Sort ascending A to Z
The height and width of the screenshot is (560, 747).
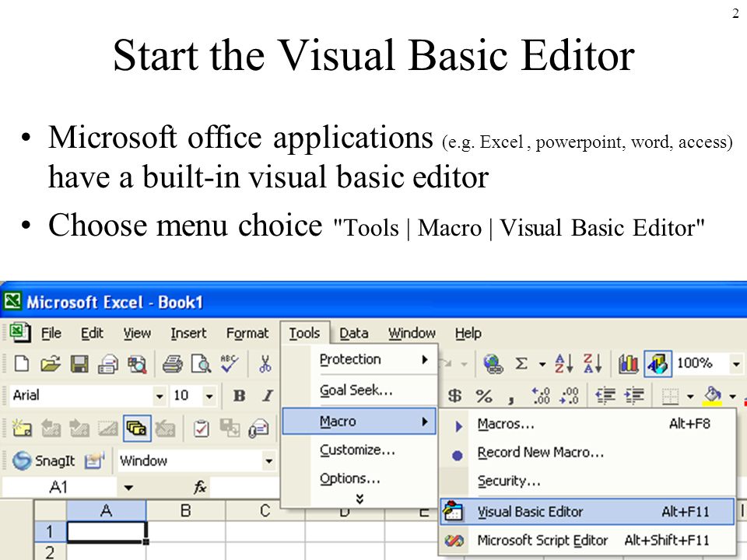click(563, 364)
